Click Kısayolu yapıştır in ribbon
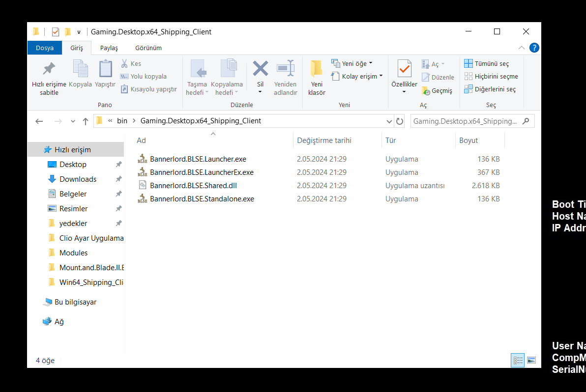Image resolution: width=586 pixels, height=392 pixels. tap(148, 89)
